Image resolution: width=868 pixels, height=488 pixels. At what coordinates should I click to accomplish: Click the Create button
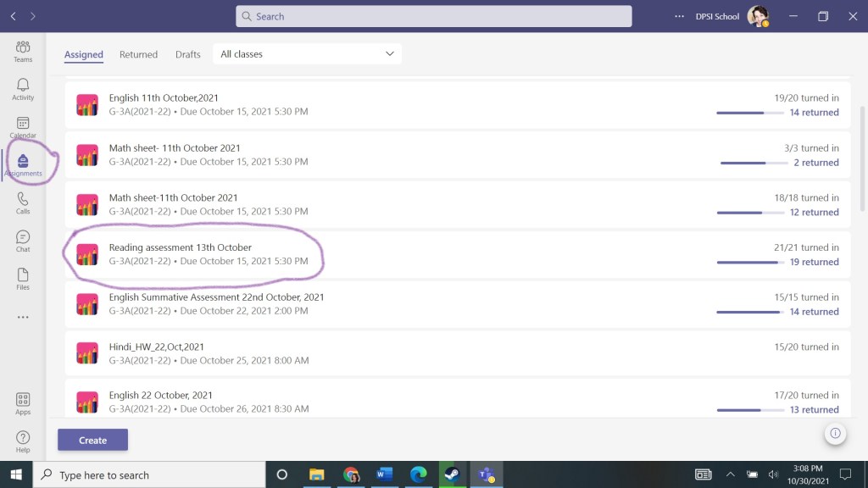click(92, 441)
